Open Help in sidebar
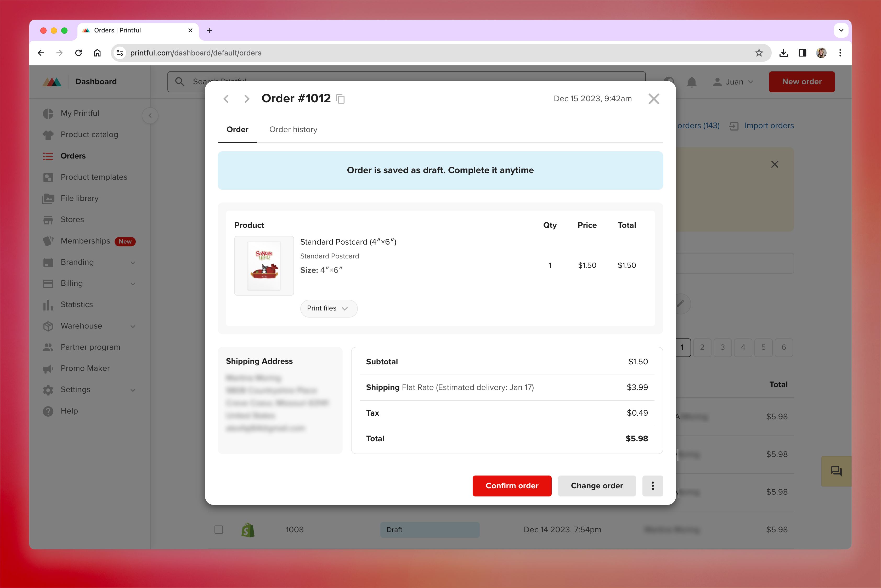 pos(69,411)
